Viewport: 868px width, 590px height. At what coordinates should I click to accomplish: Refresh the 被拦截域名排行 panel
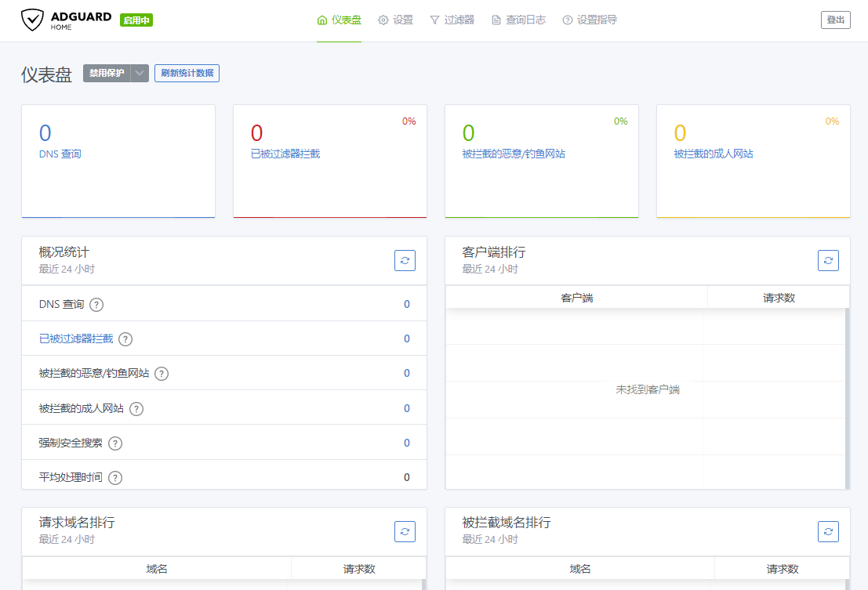(828, 531)
